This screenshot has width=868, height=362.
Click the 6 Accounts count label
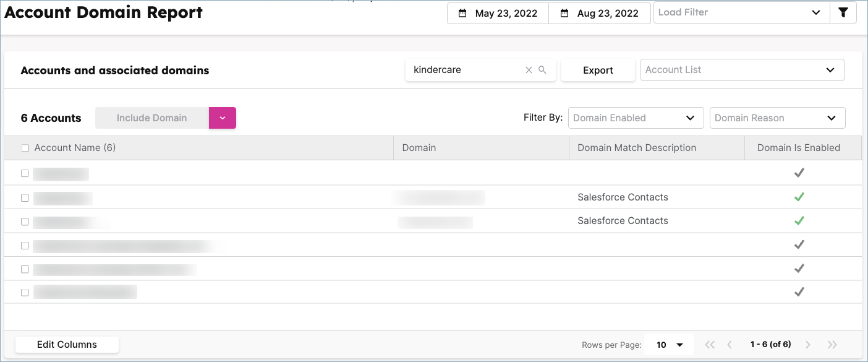(51, 118)
